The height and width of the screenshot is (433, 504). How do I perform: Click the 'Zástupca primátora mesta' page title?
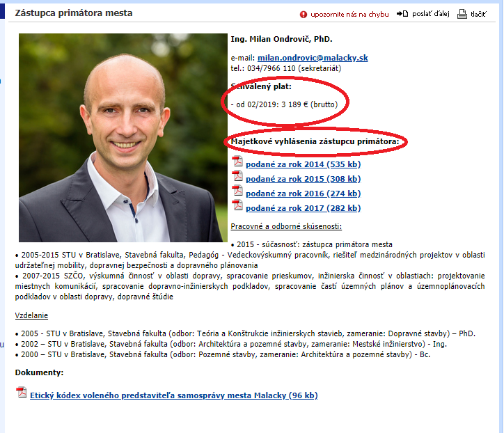(x=74, y=13)
